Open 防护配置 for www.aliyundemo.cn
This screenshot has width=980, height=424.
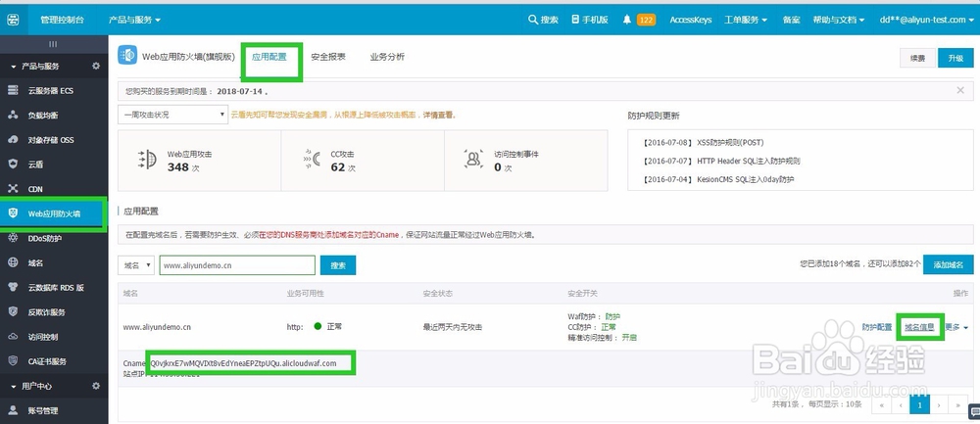point(877,327)
